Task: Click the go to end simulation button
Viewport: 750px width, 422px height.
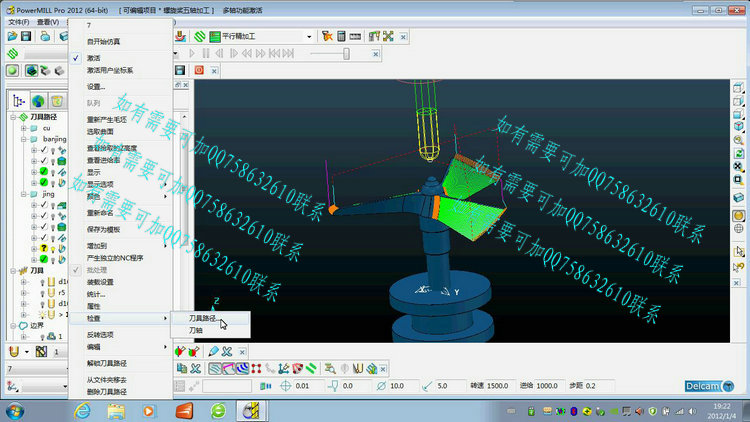Action: click(x=288, y=54)
